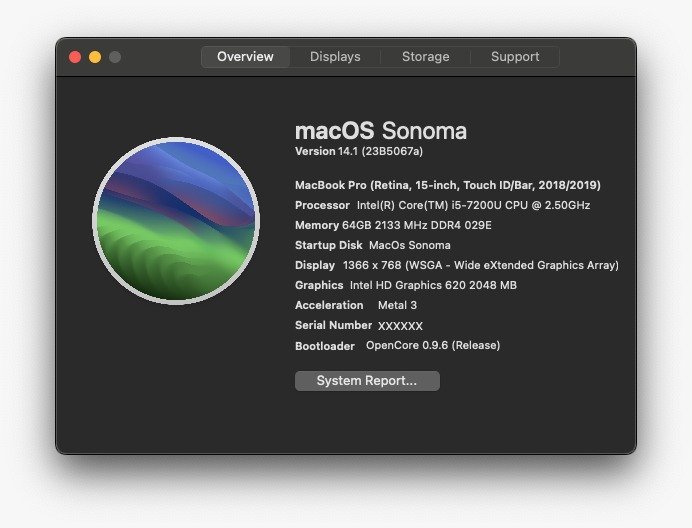Select the MacBook Pro model name line
This screenshot has width=692, height=528.
point(448,185)
